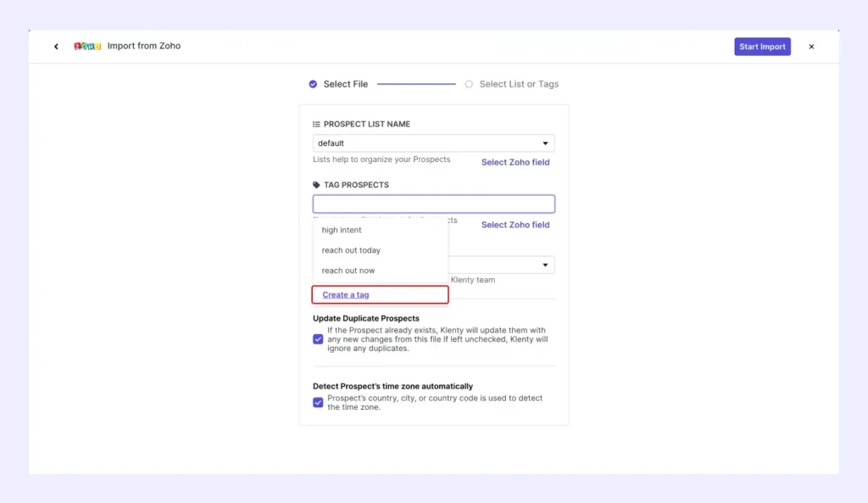The height and width of the screenshot is (503, 868).
Task: Click the Update Duplicate Prospects heading
Action: pyautogui.click(x=366, y=319)
